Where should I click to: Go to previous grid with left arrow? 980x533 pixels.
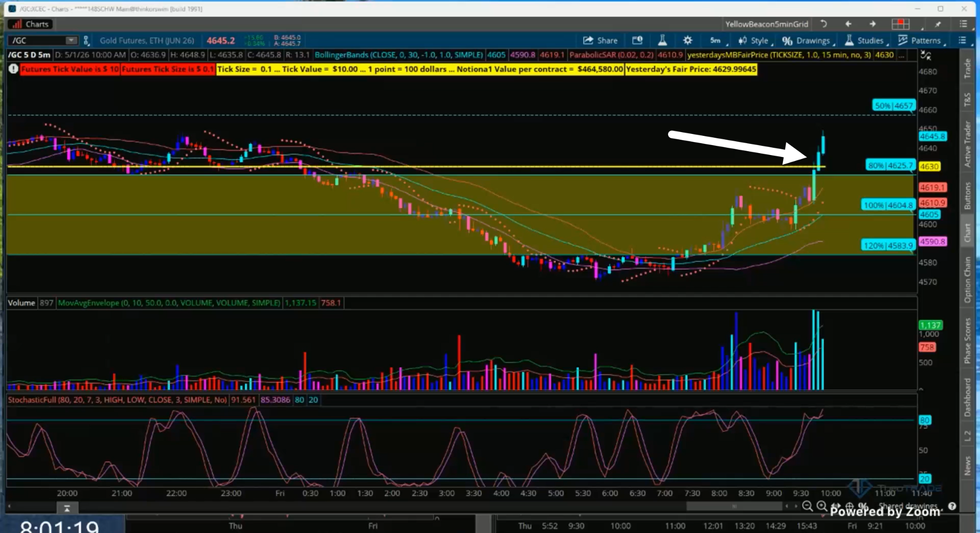point(848,24)
